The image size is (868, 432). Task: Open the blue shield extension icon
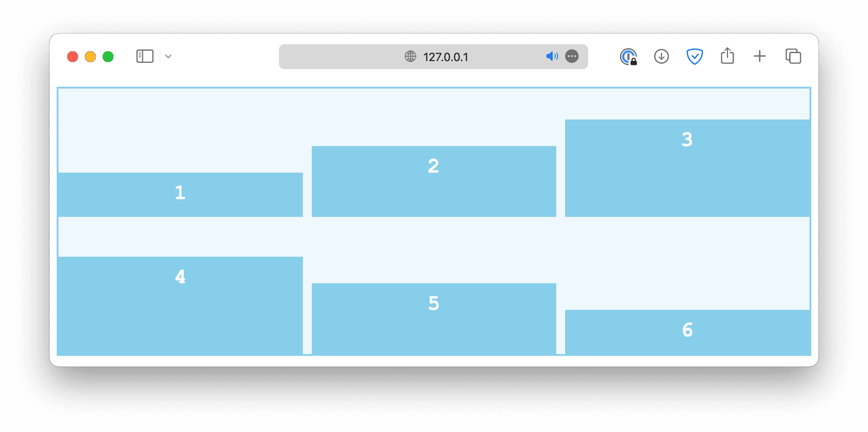tap(694, 57)
